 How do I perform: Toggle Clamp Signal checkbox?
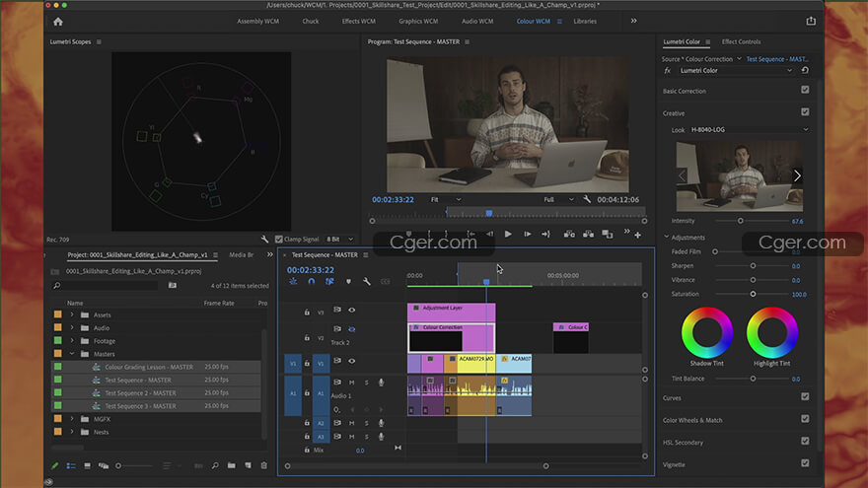(x=279, y=239)
